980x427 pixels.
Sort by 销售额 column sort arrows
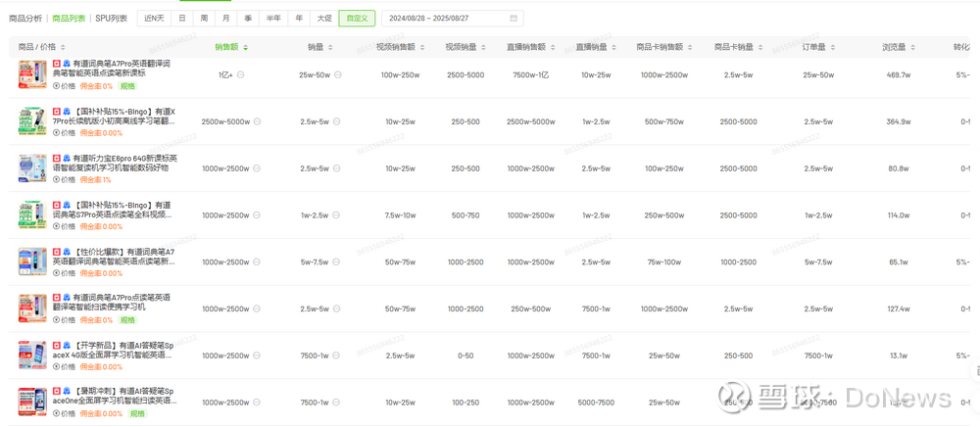(246, 47)
